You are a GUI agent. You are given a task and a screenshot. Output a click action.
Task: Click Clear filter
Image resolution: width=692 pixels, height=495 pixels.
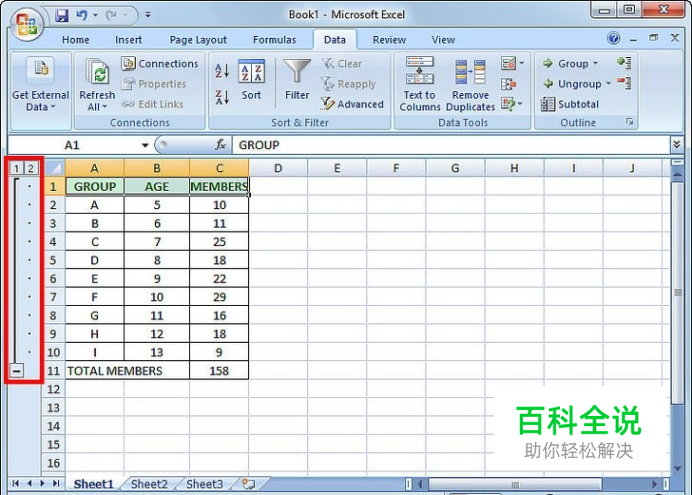(x=342, y=64)
